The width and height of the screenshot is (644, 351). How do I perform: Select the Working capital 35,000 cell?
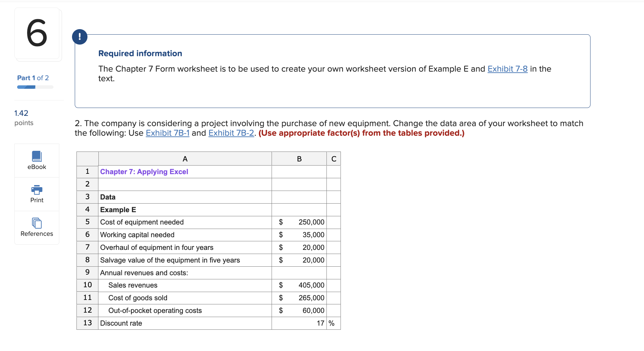[299, 235]
